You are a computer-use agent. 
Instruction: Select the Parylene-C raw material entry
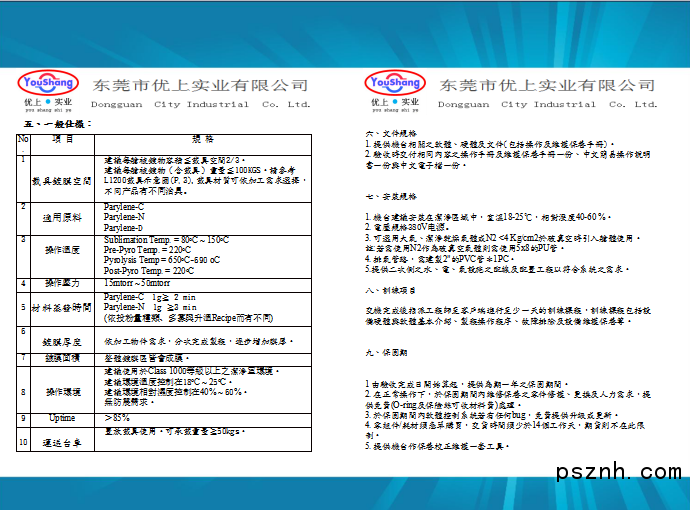coord(124,206)
